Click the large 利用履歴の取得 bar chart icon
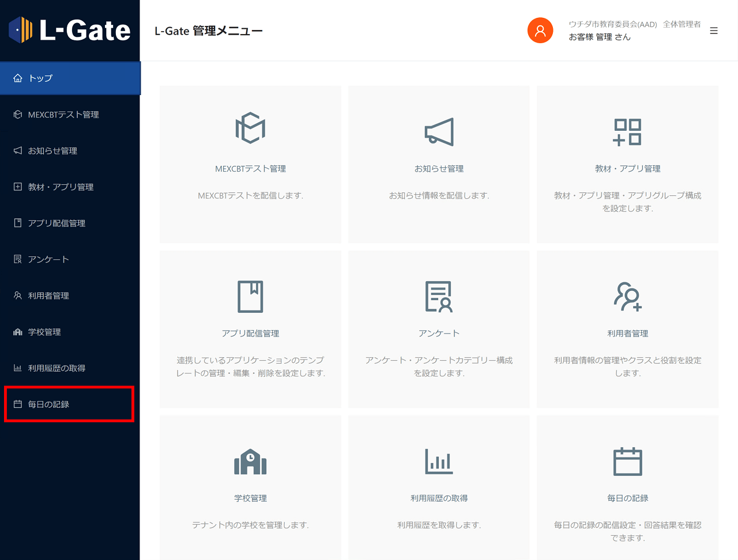The width and height of the screenshot is (738, 560). [x=439, y=461]
